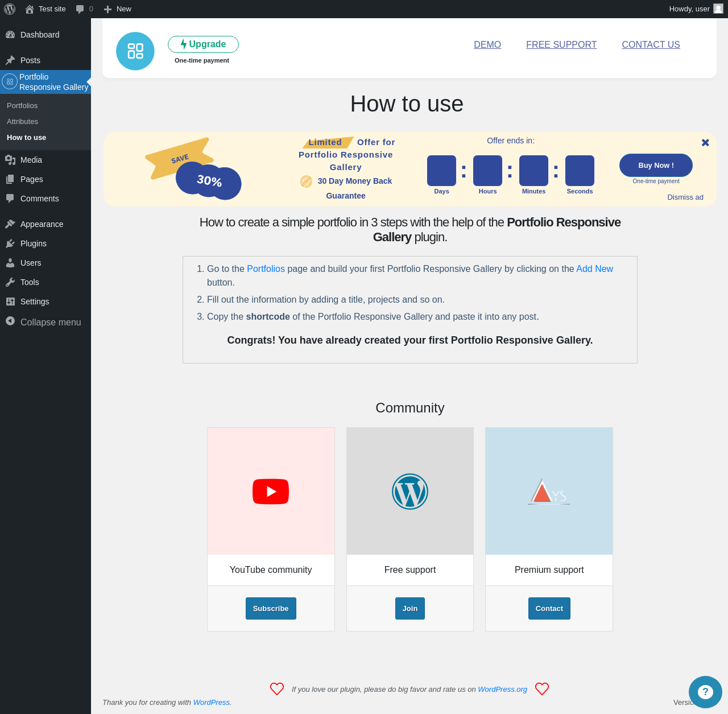Click 'Free support' card title
The width and height of the screenshot is (728, 714).
pos(410,570)
